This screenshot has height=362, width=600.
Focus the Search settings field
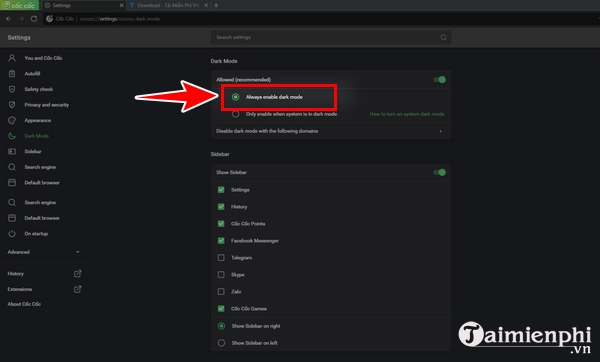(331, 38)
